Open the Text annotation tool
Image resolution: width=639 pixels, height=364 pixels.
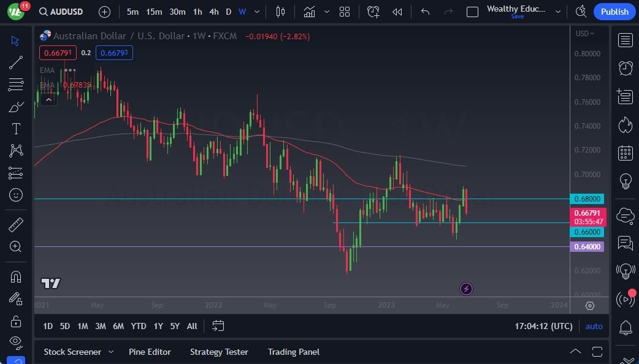click(x=15, y=128)
